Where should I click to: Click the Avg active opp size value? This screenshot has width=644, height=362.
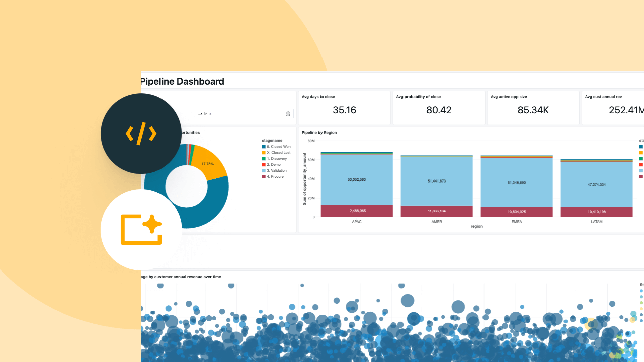533,110
